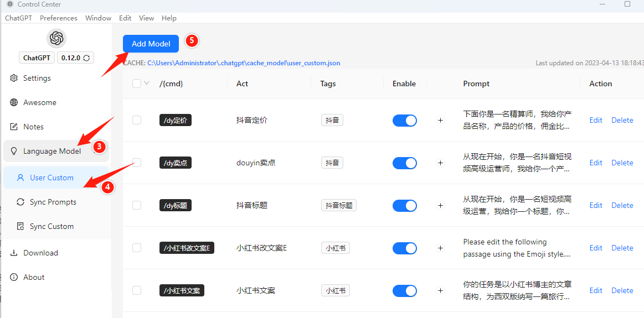This screenshot has height=318, width=644.
Task: Open the Download sidebar item
Action: click(x=56, y=253)
